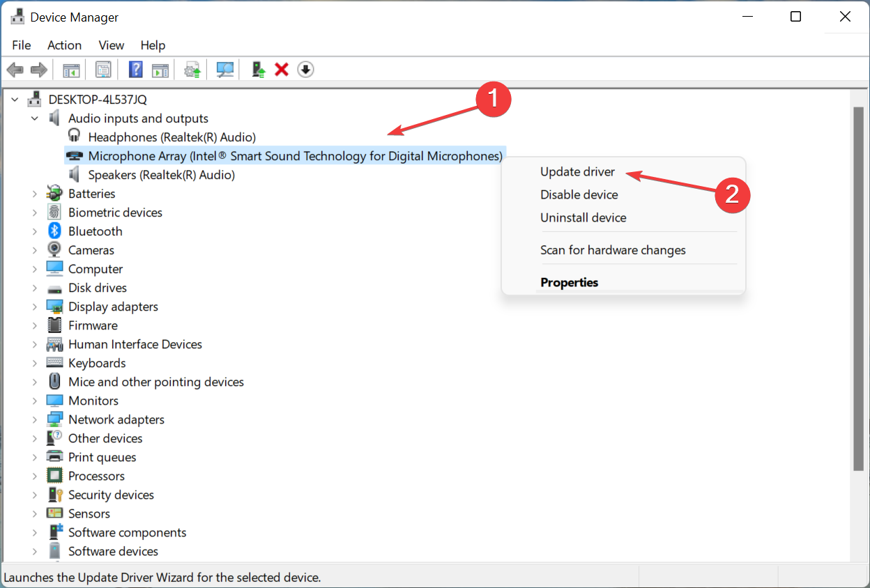Expand the Human Interface Devices chevron

[34, 344]
